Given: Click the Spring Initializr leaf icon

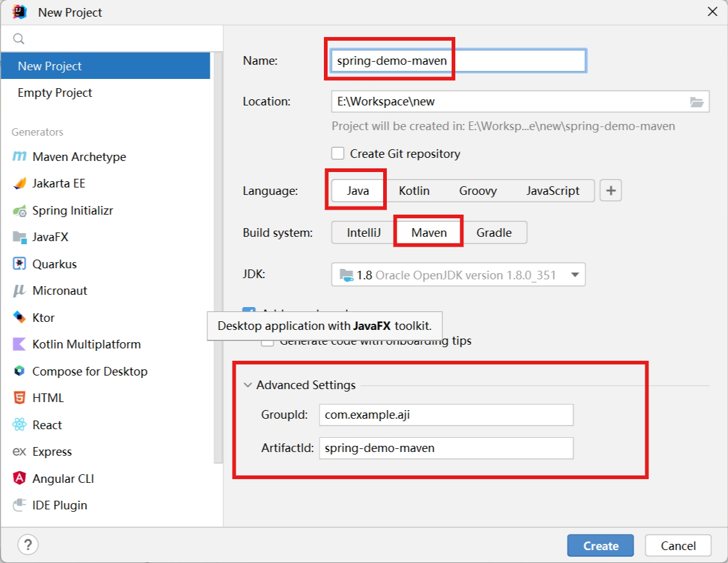Looking at the screenshot, I should point(20,211).
